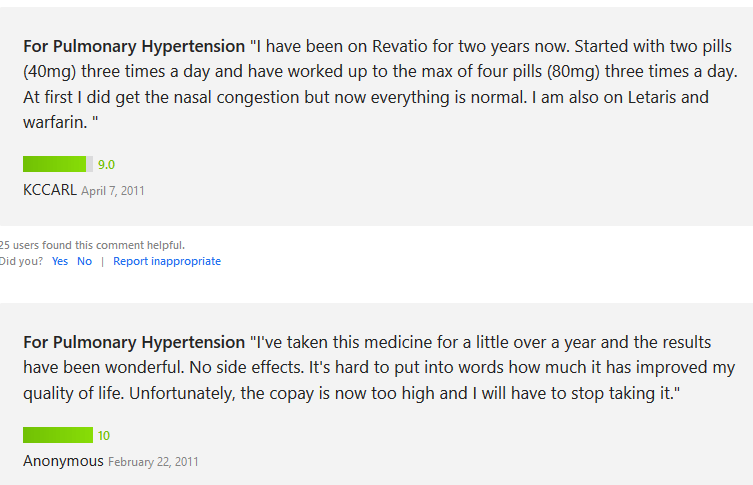Image resolution: width=753 pixels, height=485 pixels.
Task: Report the comment as inappropriate
Action: click(167, 261)
